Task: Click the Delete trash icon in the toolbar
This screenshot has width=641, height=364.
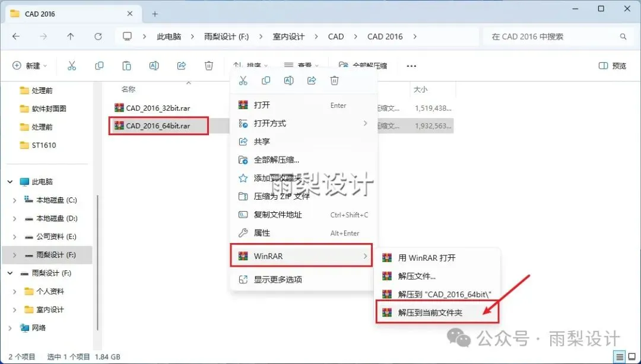Action: [209, 66]
